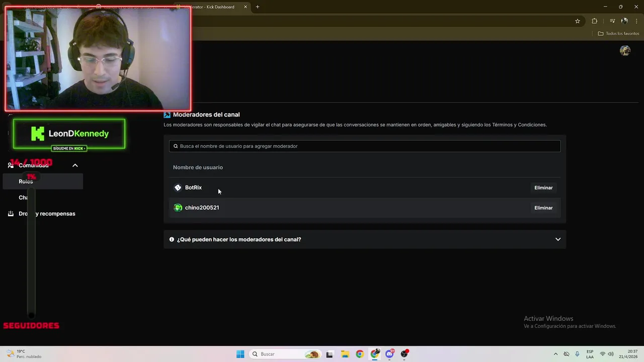Open Discord from the taskbar
Viewport: 644px width, 362px height.
click(389, 354)
